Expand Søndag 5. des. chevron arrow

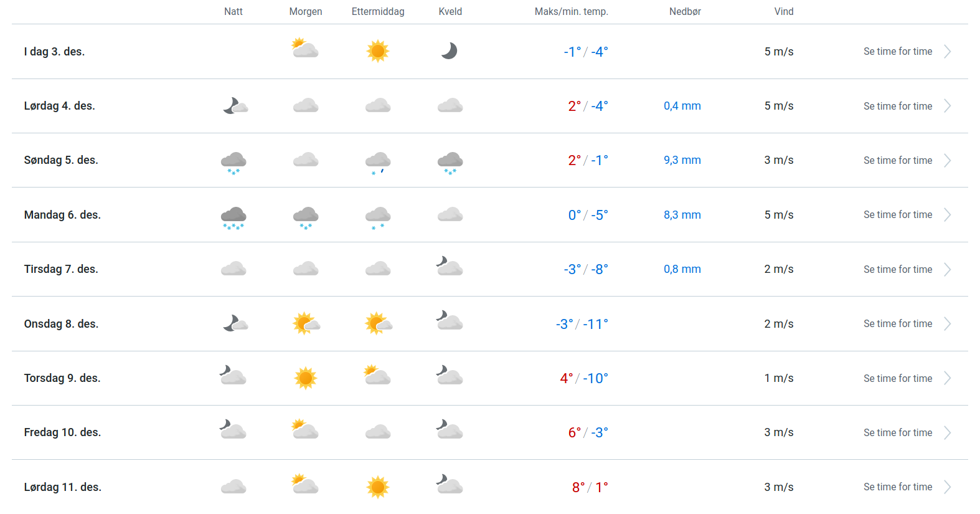click(x=947, y=161)
